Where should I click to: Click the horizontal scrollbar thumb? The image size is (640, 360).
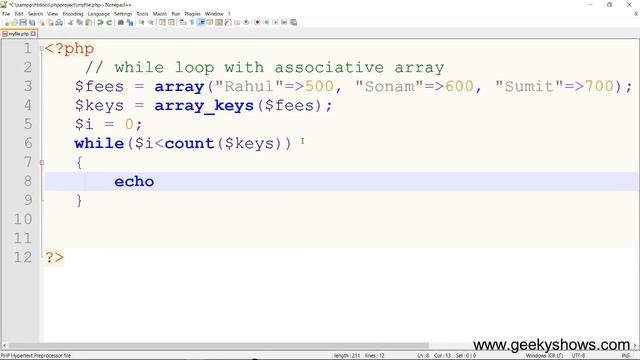(x=218, y=345)
